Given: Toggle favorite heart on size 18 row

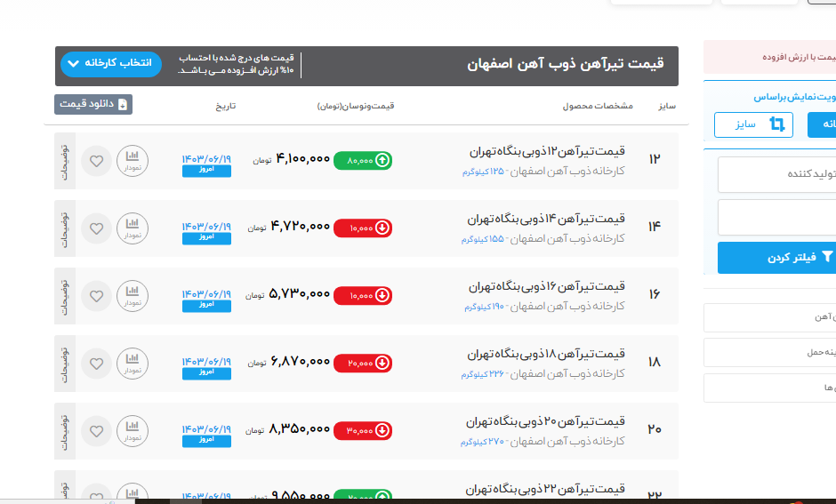Looking at the screenshot, I should coord(97,363).
